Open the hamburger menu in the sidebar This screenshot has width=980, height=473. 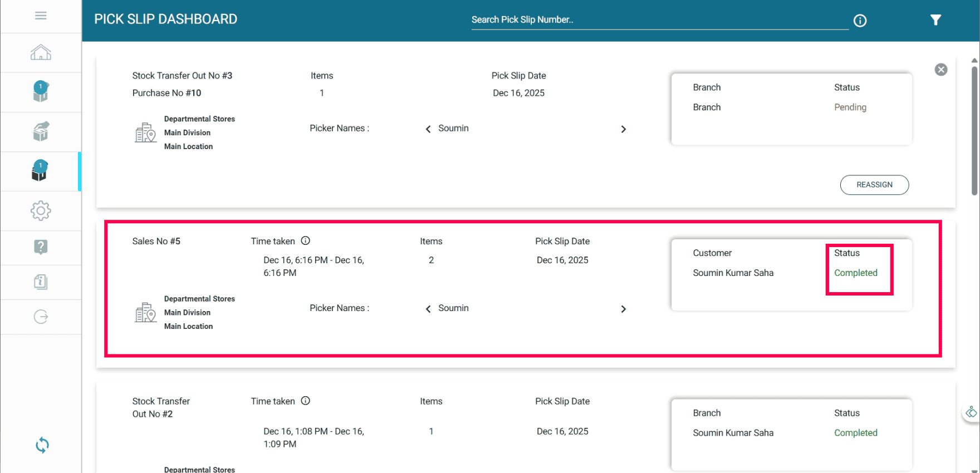[41, 16]
